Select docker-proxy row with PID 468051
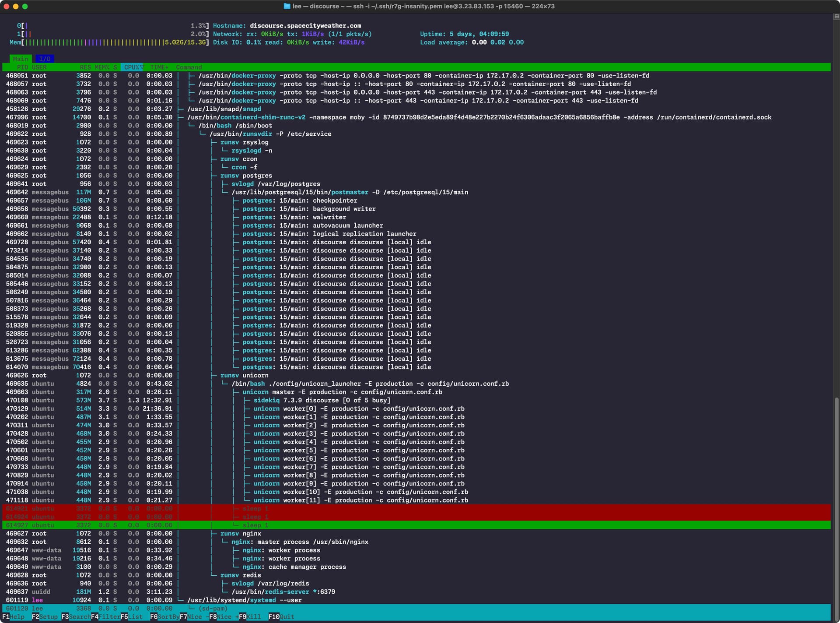 point(416,76)
